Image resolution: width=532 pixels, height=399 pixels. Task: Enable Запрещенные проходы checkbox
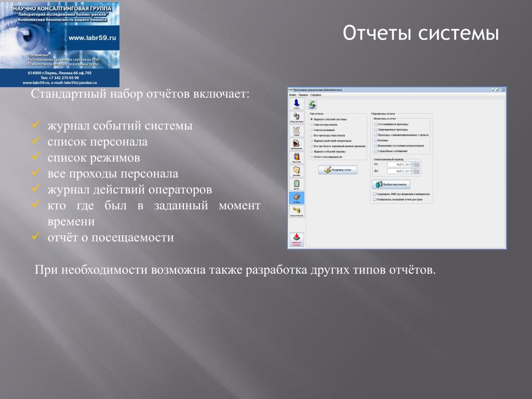pyautogui.click(x=376, y=129)
